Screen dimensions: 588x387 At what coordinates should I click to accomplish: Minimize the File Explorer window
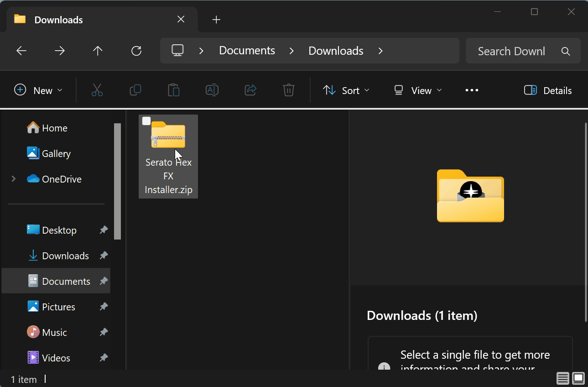click(498, 12)
